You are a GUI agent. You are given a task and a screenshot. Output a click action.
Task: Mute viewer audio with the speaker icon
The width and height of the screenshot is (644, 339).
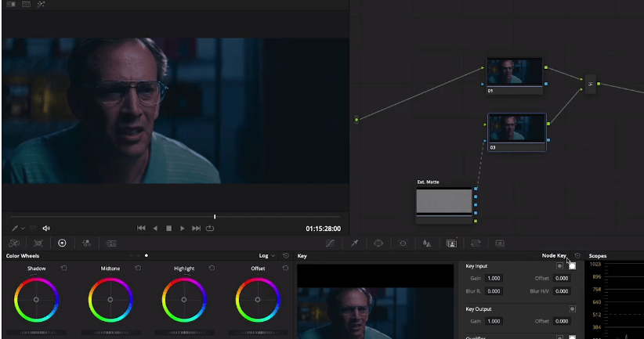[46, 228]
